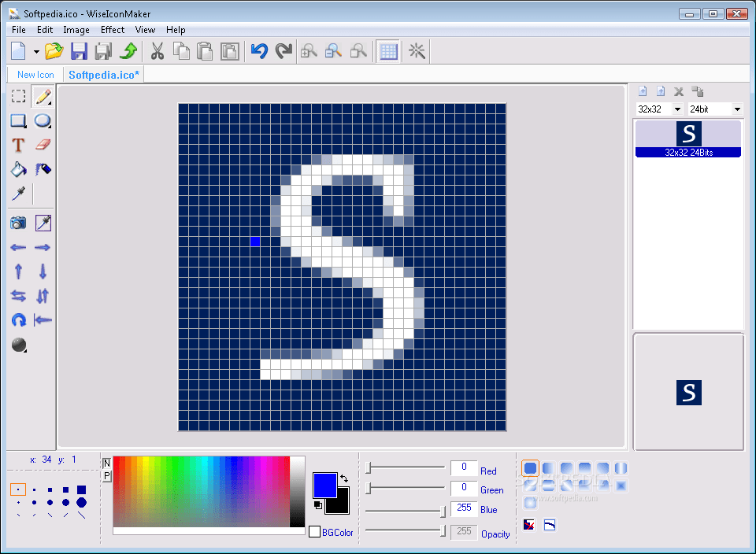
Task: Delete image format with X icon
Action: pos(679,91)
